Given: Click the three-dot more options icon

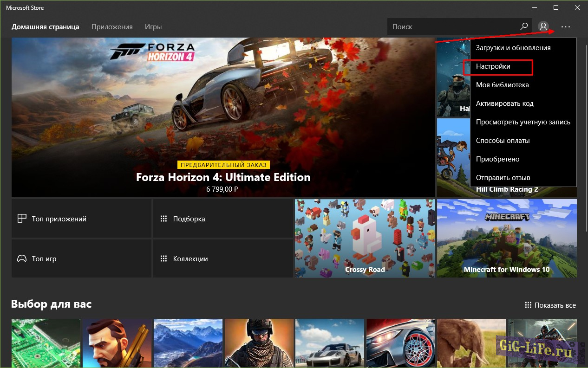Looking at the screenshot, I should click(565, 27).
